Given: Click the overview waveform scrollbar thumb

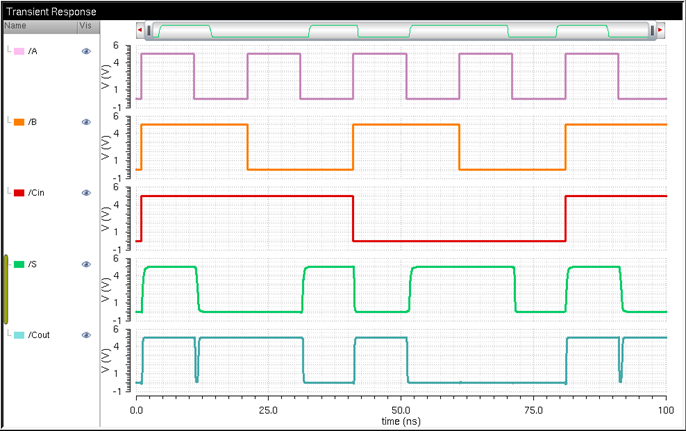Looking at the screenshot, I should coord(400,31).
